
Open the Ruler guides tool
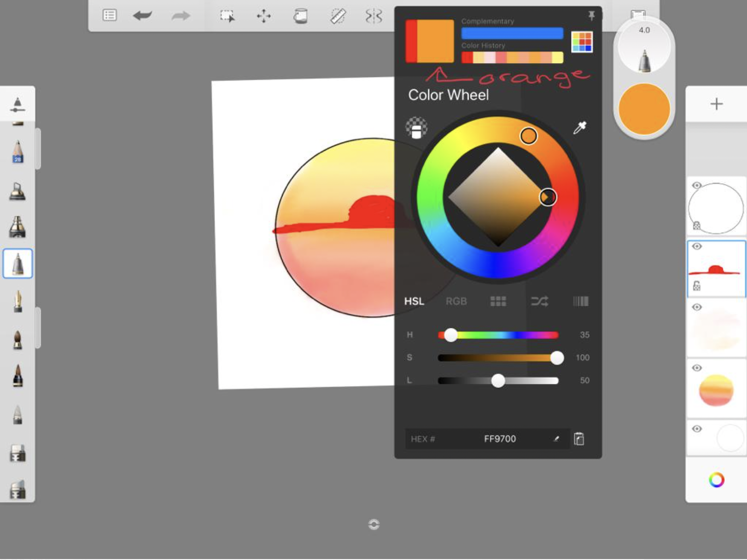[338, 16]
